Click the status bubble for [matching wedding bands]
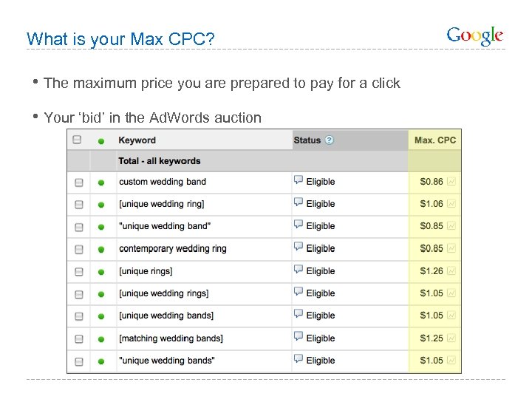Screen dimensions: 532x399 [x=299, y=337]
